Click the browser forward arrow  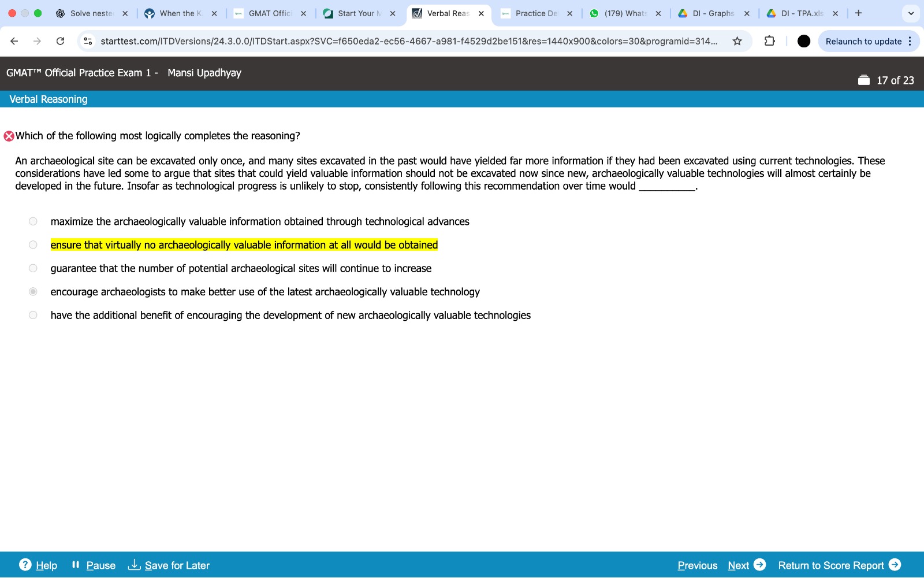click(37, 41)
